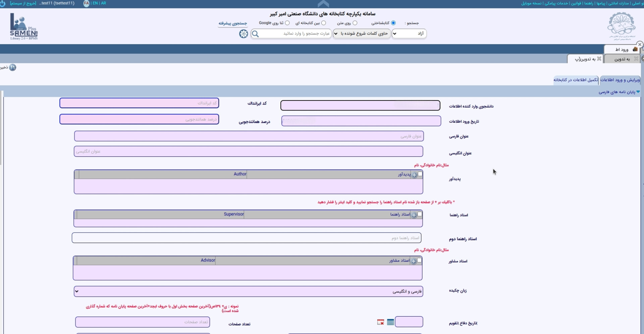Image resolution: width=644 pixels, height=334 pixels.
Task: Click the Supervisor column header
Action: [x=160, y=214]
